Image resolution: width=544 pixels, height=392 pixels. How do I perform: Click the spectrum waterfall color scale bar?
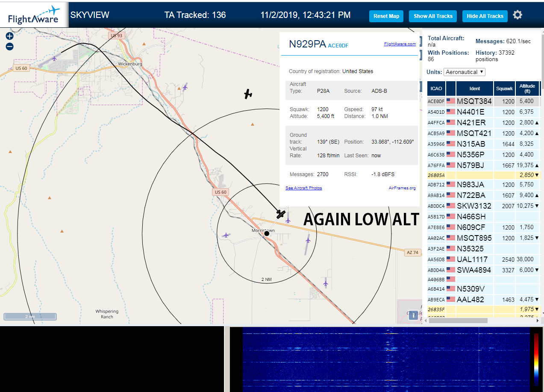coord(536,360)
